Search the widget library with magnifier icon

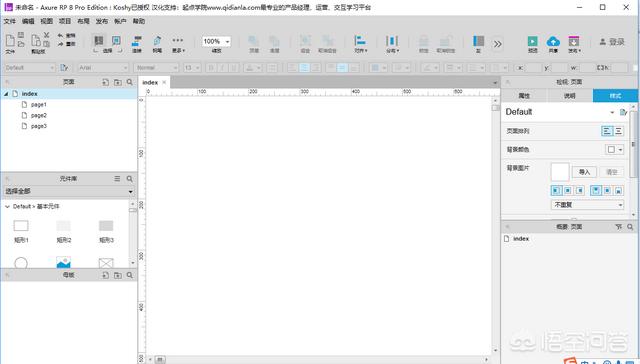[129, 179]
